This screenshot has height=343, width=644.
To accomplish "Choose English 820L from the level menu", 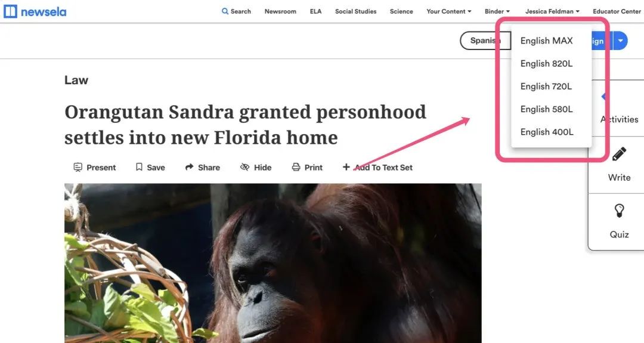I will [546, 64].
